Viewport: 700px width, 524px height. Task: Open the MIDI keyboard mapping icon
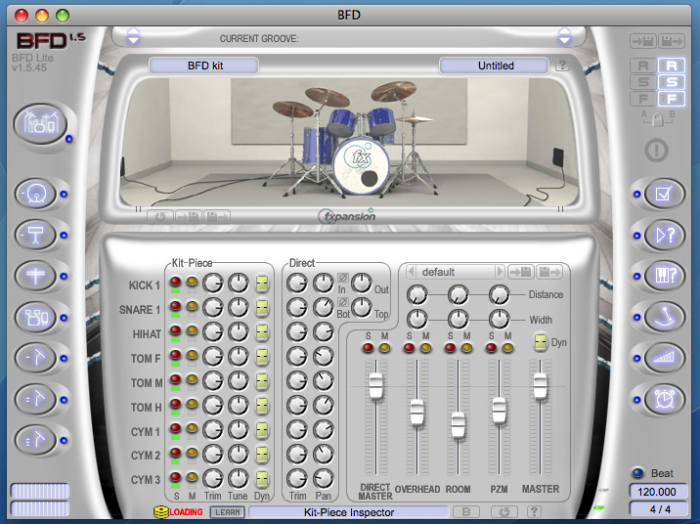coord(664,276)
